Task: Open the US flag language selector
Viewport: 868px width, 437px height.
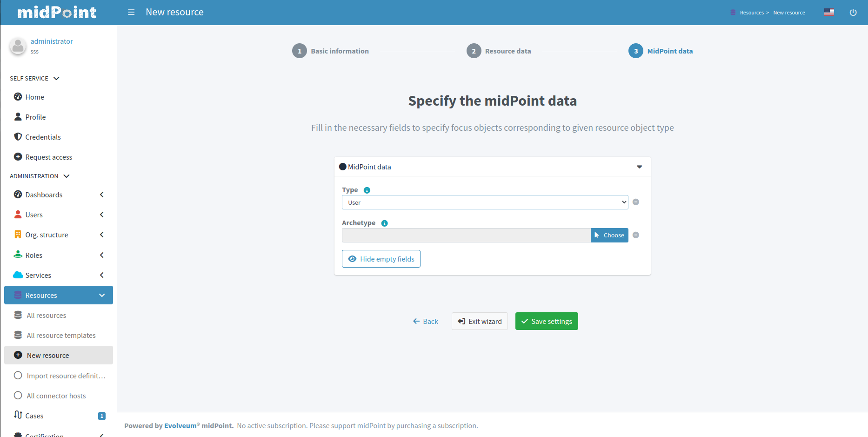Action: 829,12
